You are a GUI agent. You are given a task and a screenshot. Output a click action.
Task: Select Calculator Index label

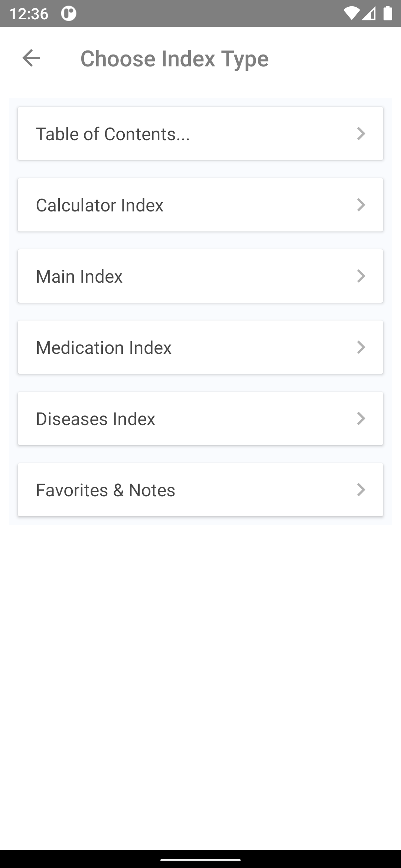100,205
